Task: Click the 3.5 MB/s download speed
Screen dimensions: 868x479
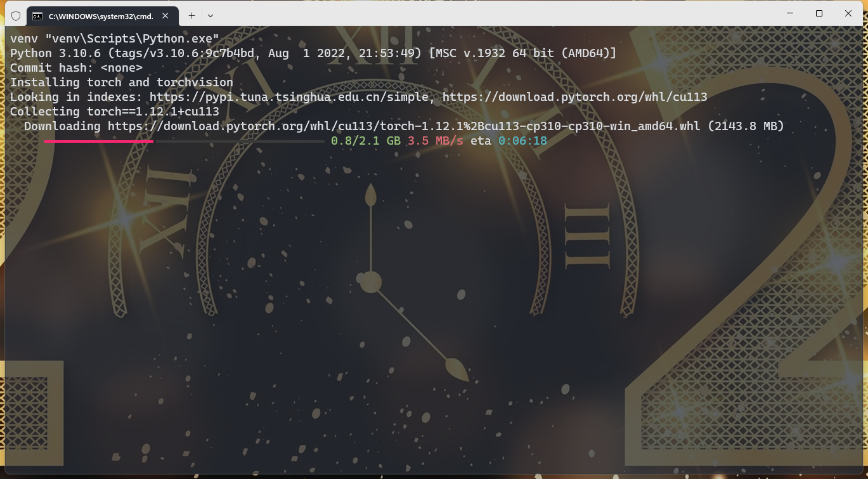Action: pyautogui.click(x=436, y=141)
